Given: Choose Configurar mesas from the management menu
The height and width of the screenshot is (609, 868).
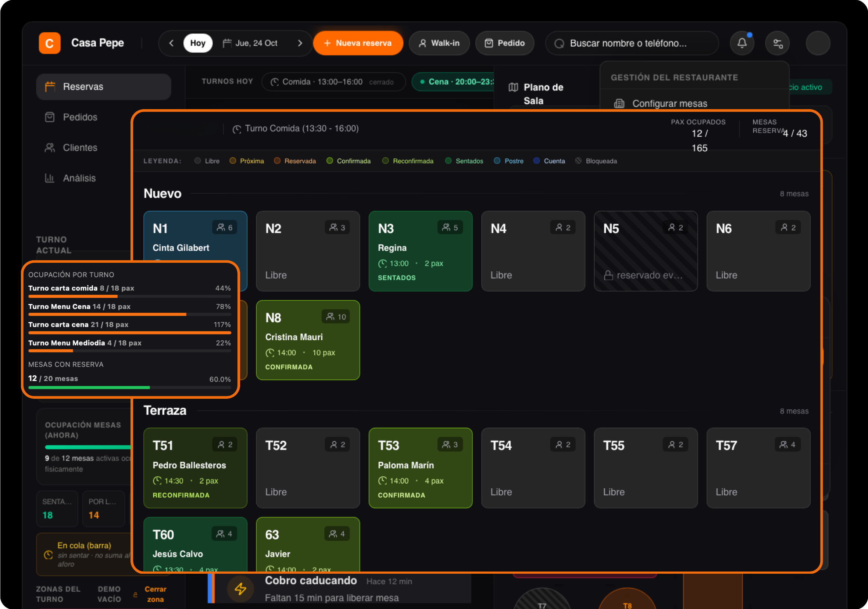Looking at the screenshot, I should pyautogui.click(x=669, y=104).
